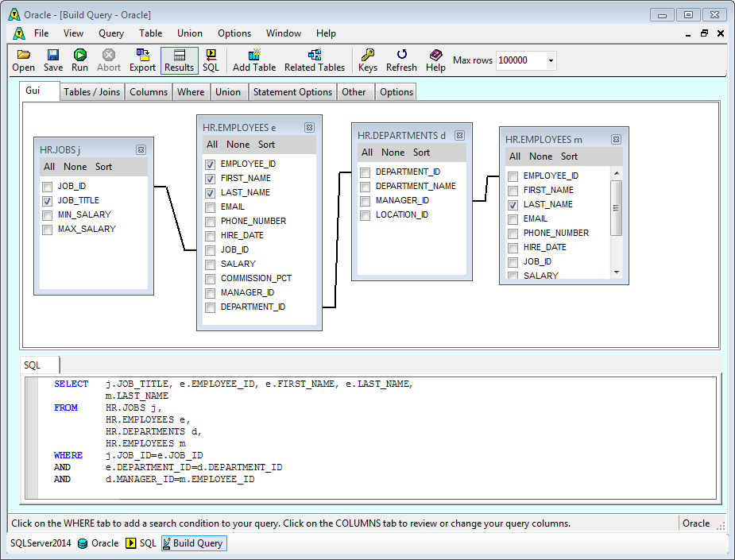Viewport: 735px width, 560px height.
Task: Show the SQL toolbar icon view
Action: [x=211, y=60]
